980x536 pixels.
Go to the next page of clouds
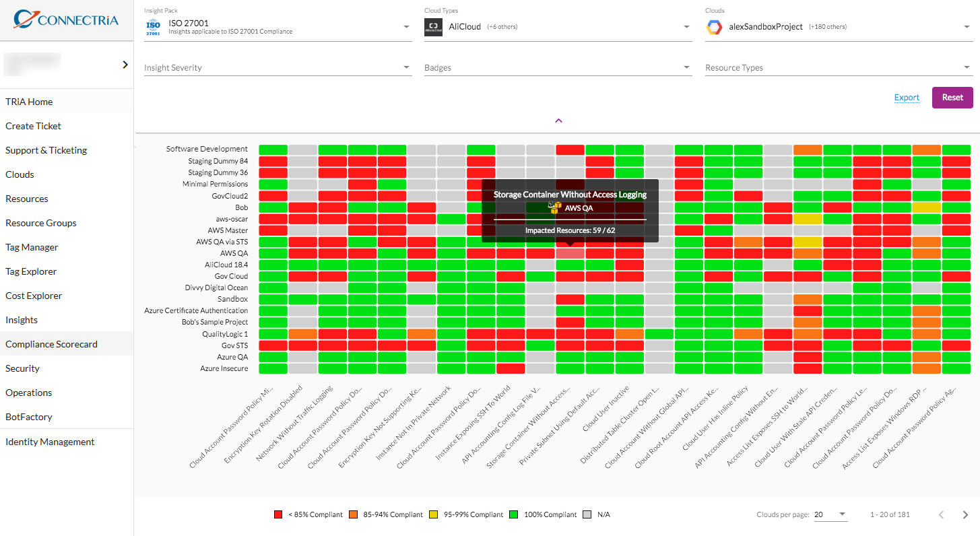(x=965, y=514)
